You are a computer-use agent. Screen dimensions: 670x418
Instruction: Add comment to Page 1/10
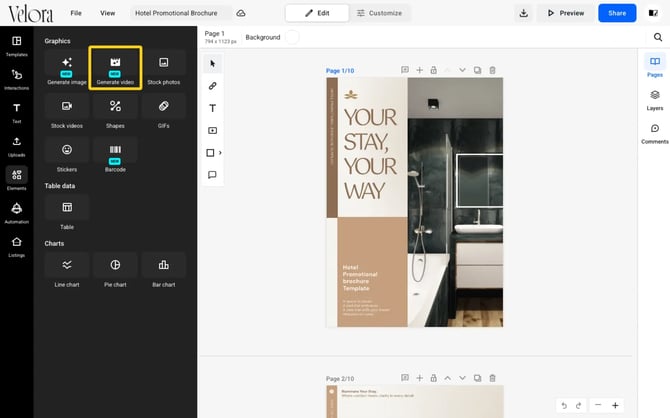tap(405, 70)
